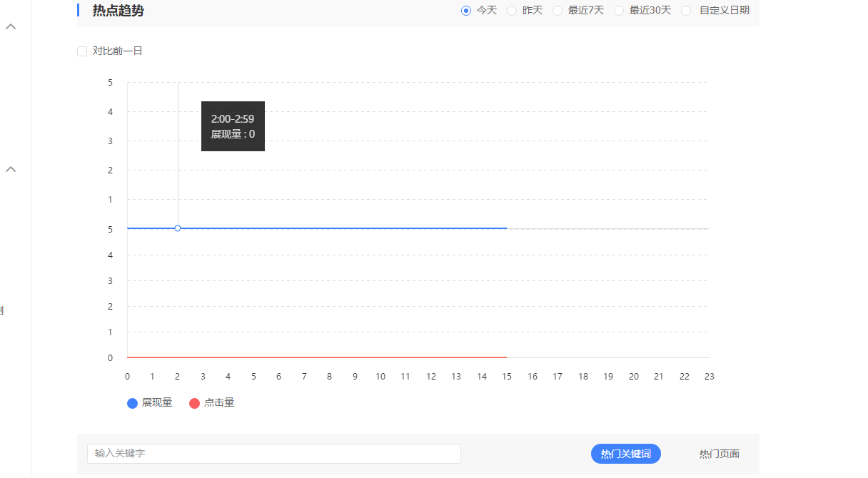The width and height of the screenshot is (868, 478).
Task: Collapse the lower sidebar section chevron
Action: tap(11, 170)
